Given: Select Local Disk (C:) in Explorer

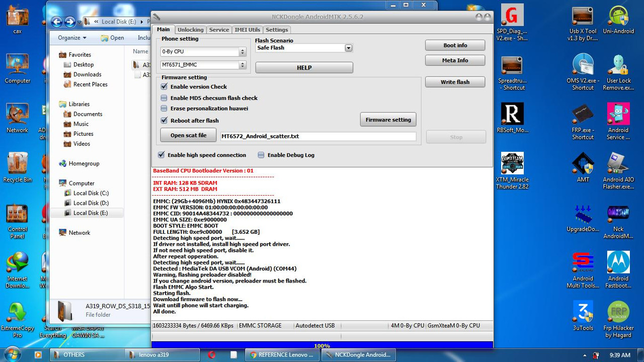Looking at the screenshot, I should pos(91,193).
